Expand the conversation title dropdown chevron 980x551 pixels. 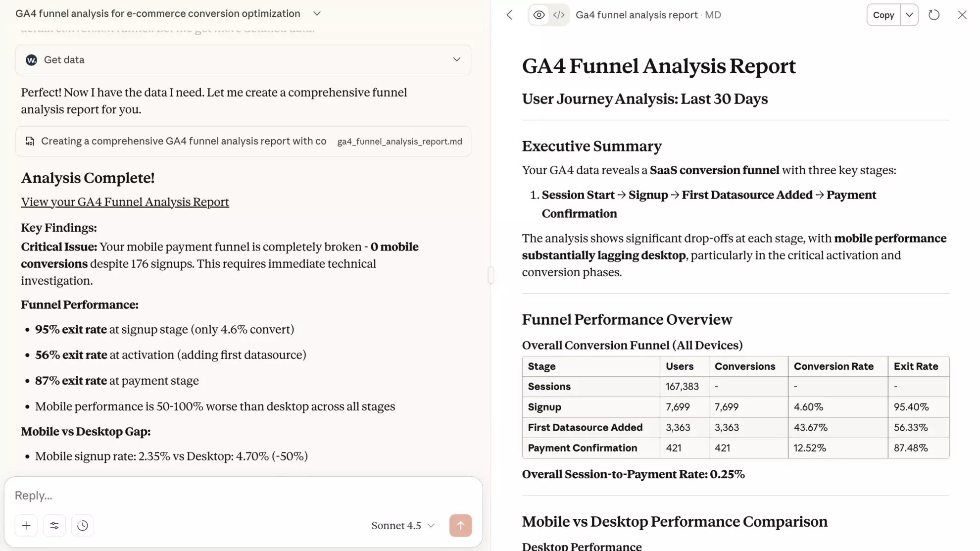(317, 13)
